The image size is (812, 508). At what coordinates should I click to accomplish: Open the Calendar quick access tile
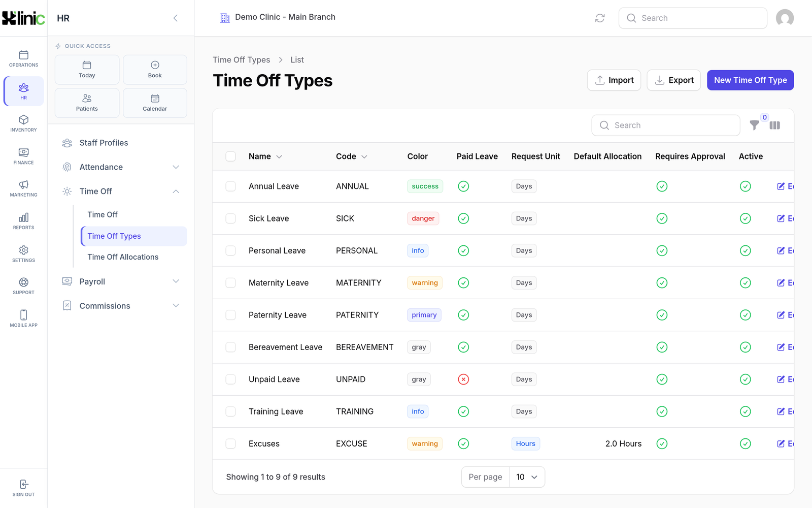click(155, 103)
